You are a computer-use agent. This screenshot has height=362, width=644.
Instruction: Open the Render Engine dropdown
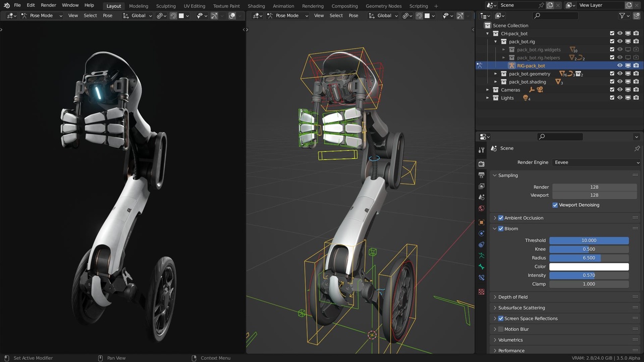pos(596,162)
